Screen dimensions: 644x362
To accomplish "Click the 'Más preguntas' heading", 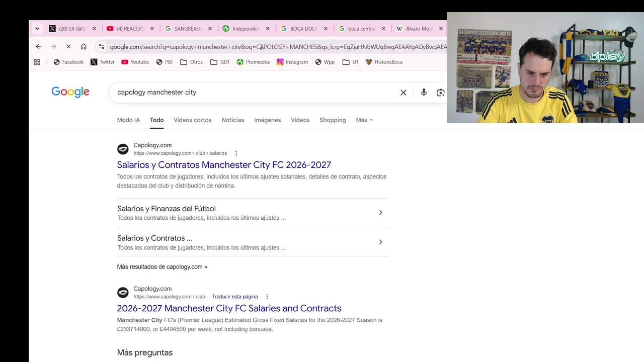I will click(x=145, y=352).
